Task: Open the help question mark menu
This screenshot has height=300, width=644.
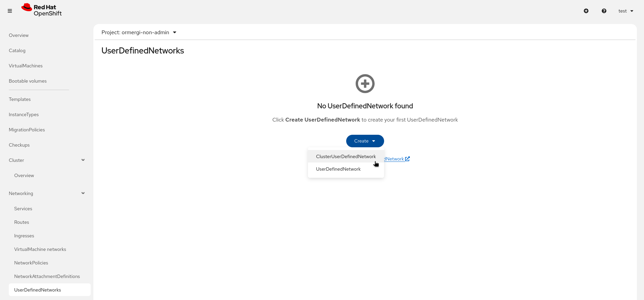Action: pos(604,11)
